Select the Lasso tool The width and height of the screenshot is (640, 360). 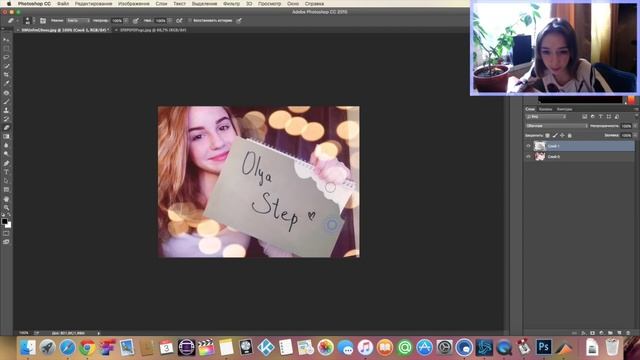(x=6, y=57)
